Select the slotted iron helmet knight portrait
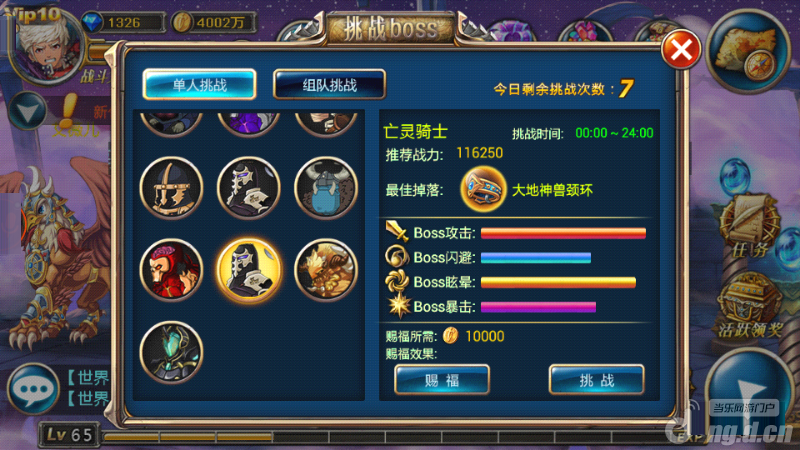Screen dimensions: 800x450 [171, 188]
